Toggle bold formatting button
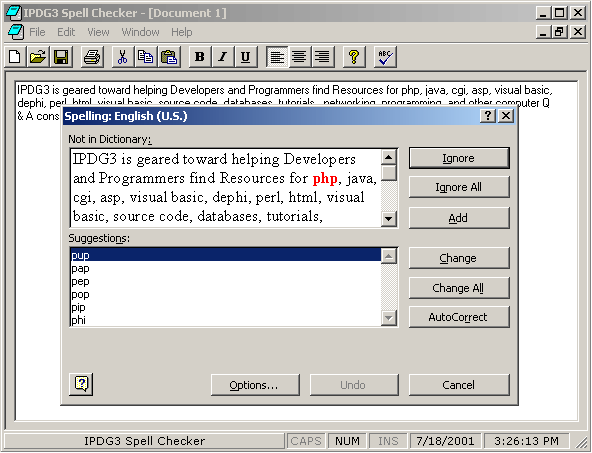The image size is (592, 453). click(x=200, y=57)
